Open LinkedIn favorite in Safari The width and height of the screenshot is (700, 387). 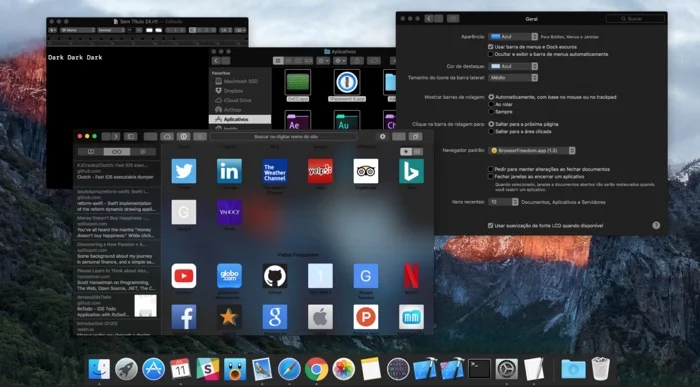pos(229,171)
